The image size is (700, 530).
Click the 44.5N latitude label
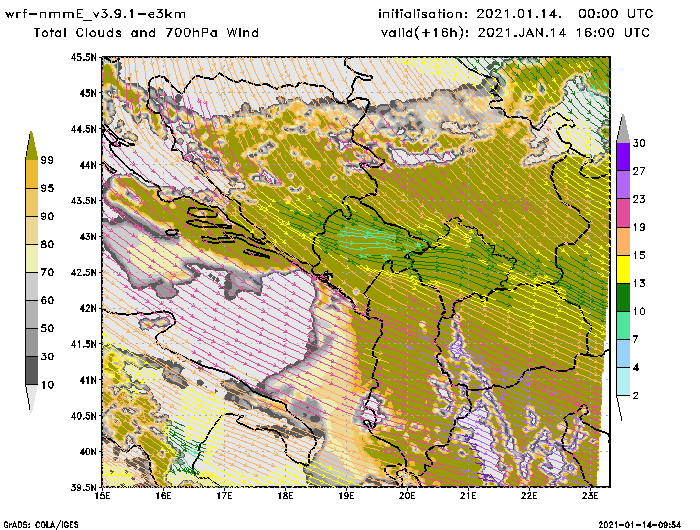point(83,129)
